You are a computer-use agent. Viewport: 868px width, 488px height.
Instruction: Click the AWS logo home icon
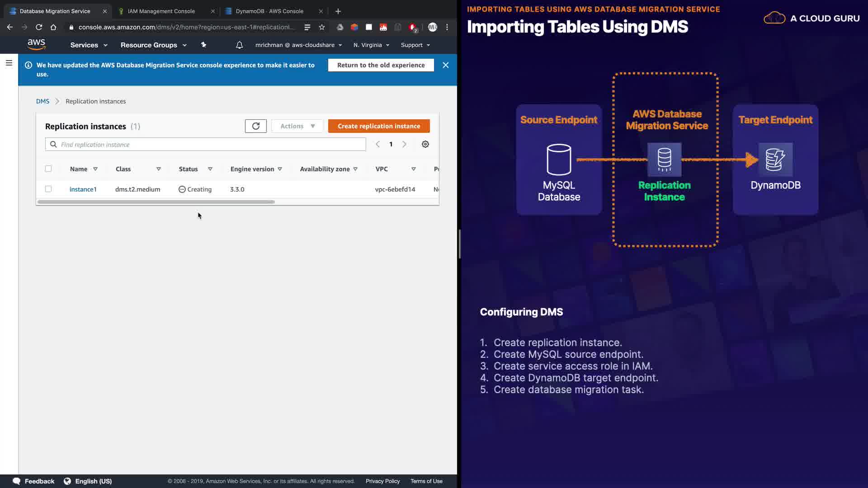pos(36,44)
